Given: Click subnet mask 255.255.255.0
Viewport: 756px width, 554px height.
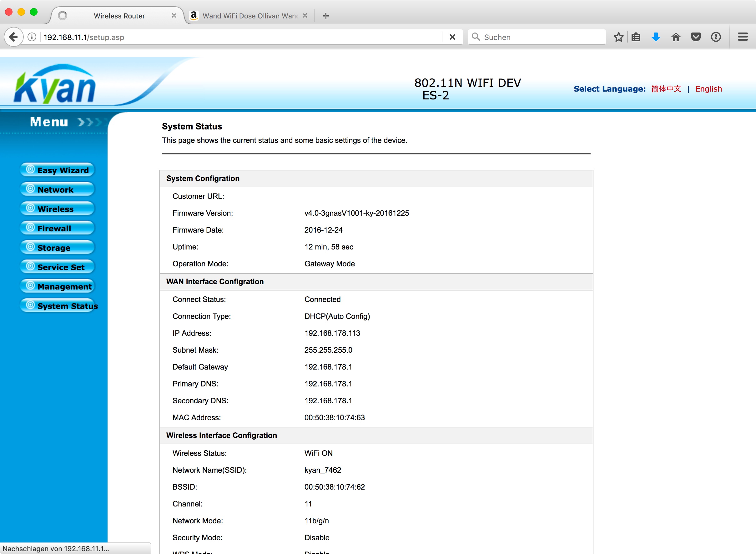Looking at the screenshot, I should pos(328,350).
